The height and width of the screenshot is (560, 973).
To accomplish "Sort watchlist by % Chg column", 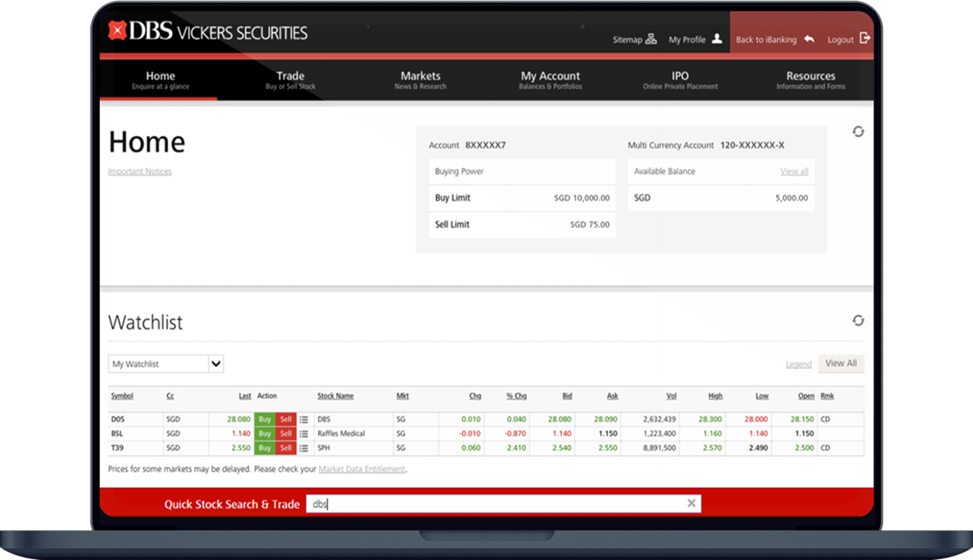I will click(x=517, y=396).
